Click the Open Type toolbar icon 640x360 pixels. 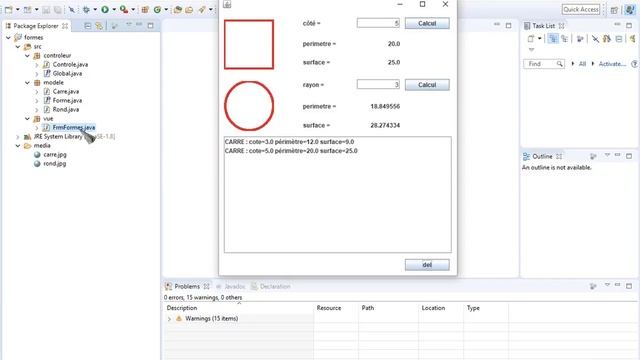178,9
